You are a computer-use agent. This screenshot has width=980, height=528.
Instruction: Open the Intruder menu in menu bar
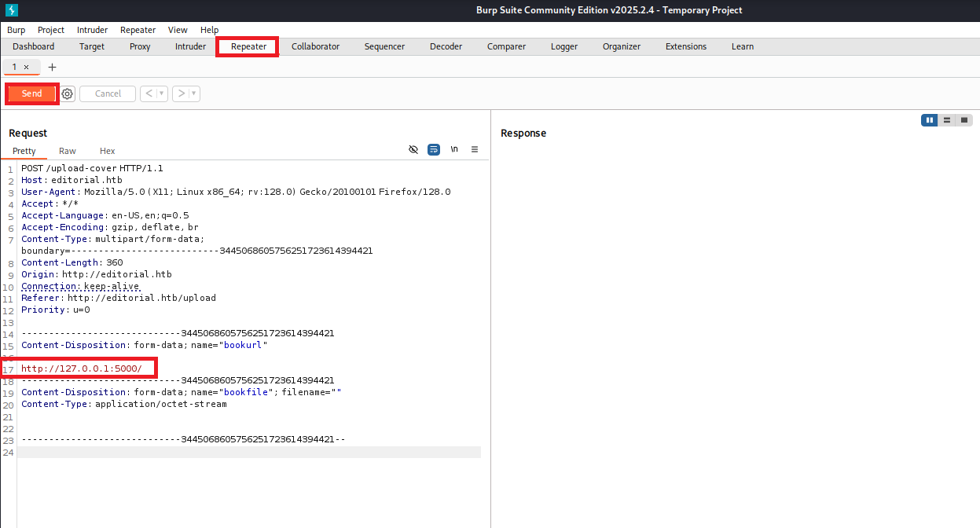pyautogui.click(x=92, y=30)
